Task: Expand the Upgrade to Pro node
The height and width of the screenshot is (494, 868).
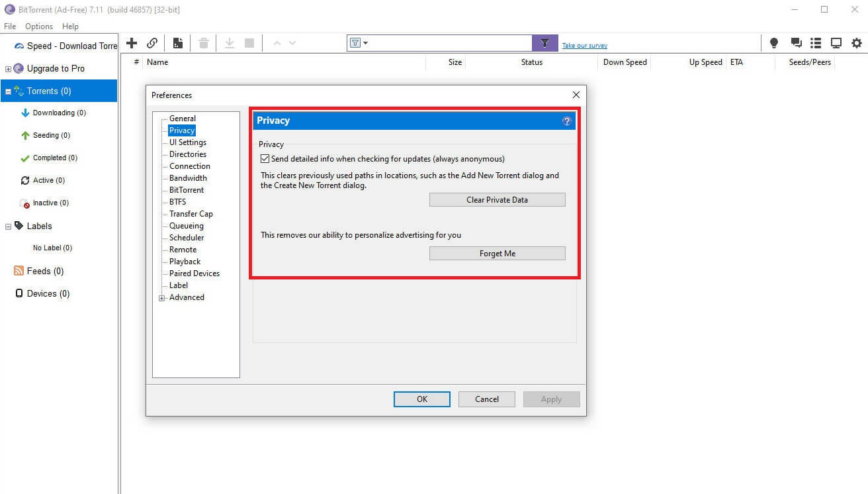Action: coord(8,69)
